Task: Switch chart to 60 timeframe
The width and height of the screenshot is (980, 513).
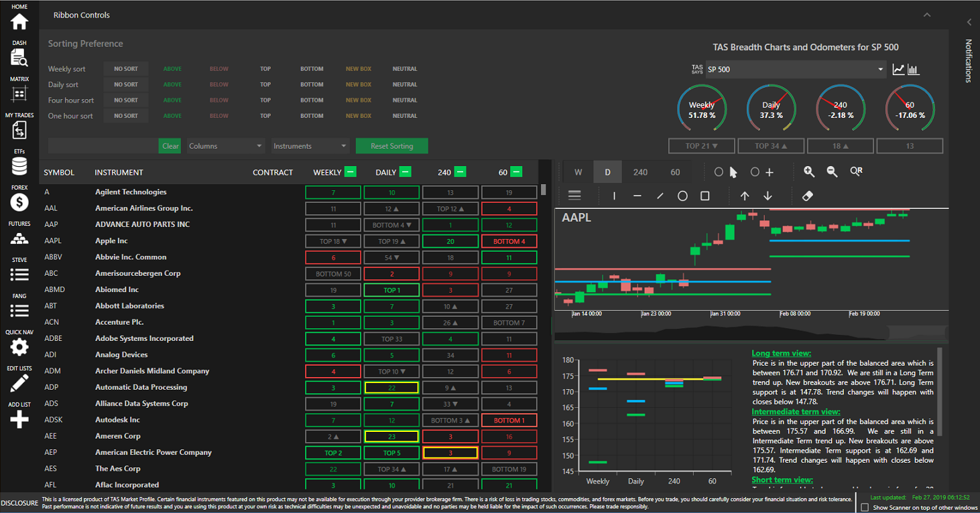Action: [675, 172]
